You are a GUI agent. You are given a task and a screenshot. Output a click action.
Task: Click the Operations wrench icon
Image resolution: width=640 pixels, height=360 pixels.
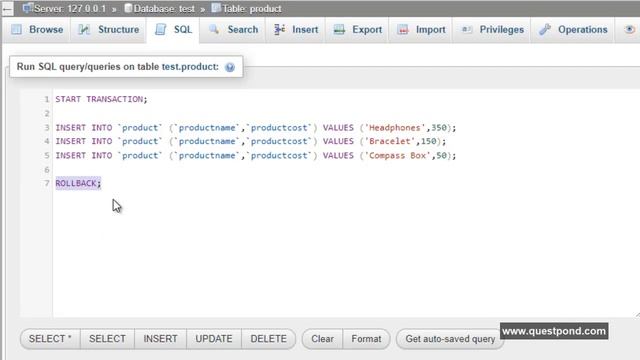click(x=545, y=29)
